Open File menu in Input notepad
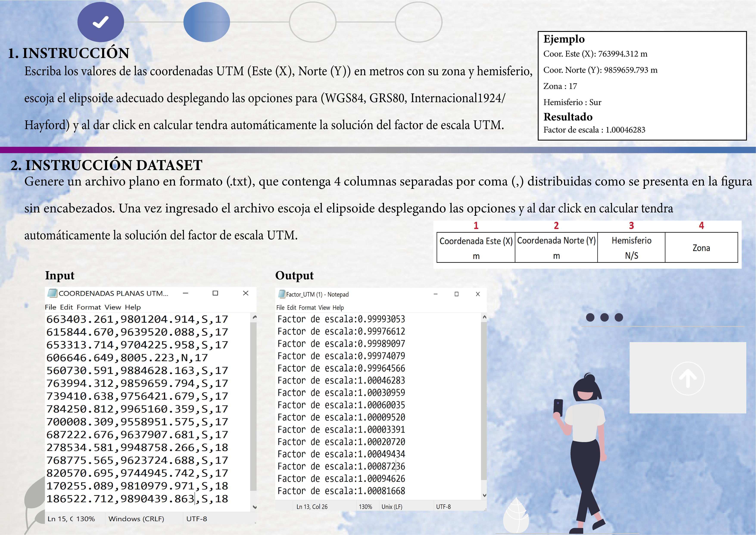756x535 pixels. (50, 307)
